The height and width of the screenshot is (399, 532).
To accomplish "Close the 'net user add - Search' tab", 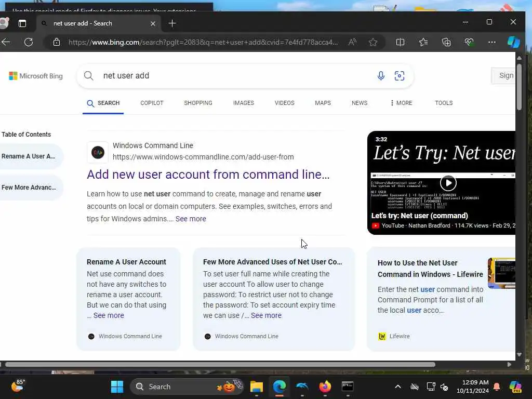I will coord(153,23).
